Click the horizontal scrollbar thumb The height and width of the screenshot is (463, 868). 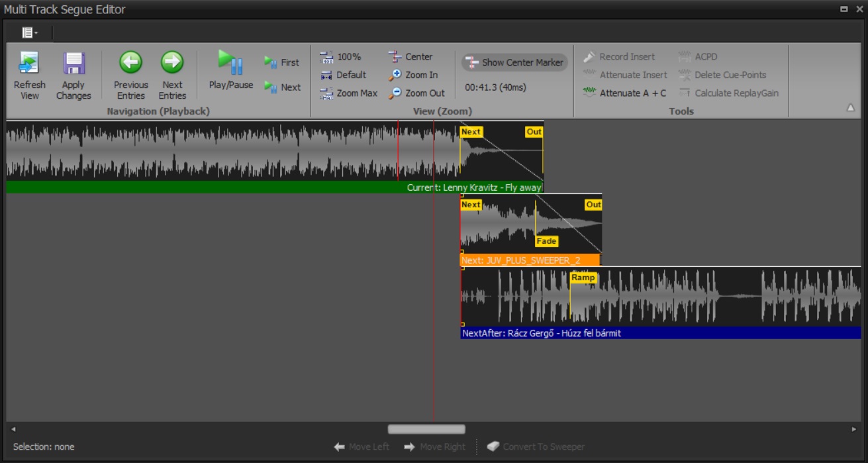point(426,429)
